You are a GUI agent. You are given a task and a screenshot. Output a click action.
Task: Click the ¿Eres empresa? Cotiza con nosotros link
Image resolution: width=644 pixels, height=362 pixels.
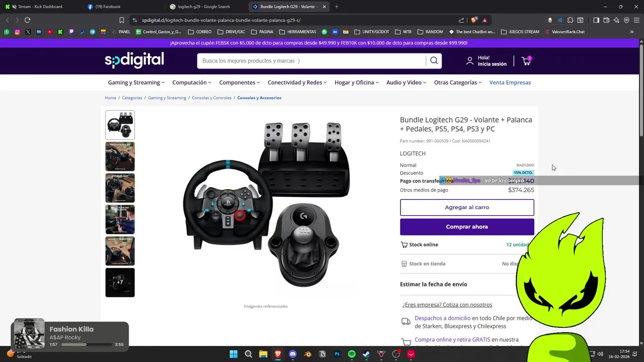coord(447,305)
